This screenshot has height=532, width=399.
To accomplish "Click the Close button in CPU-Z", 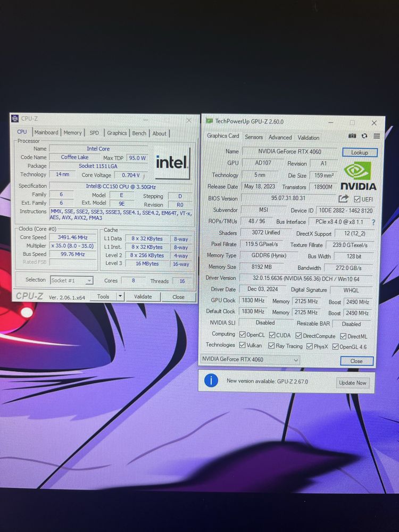I will pos(178,297).
